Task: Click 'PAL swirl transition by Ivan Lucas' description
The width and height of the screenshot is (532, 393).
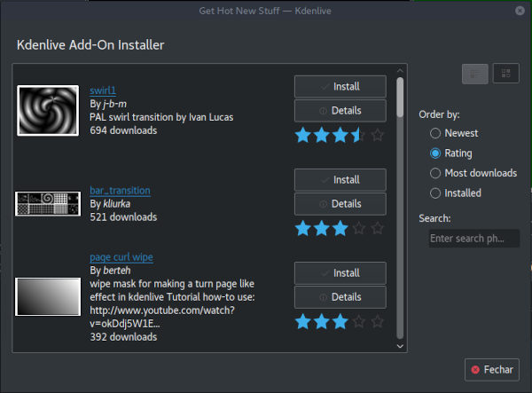Action: click(x=161, y=117)
